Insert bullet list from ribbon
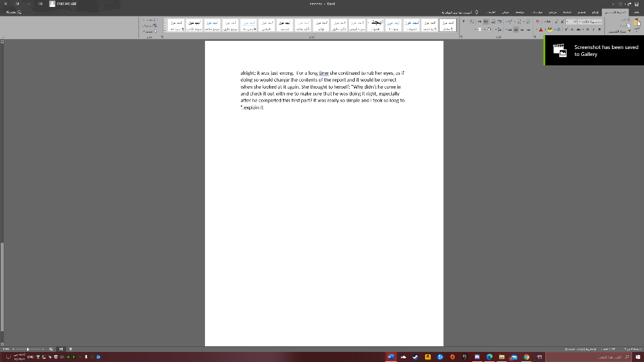Image resolution: width=644 pixels, height=362 pixels. (x=528, y=22)
